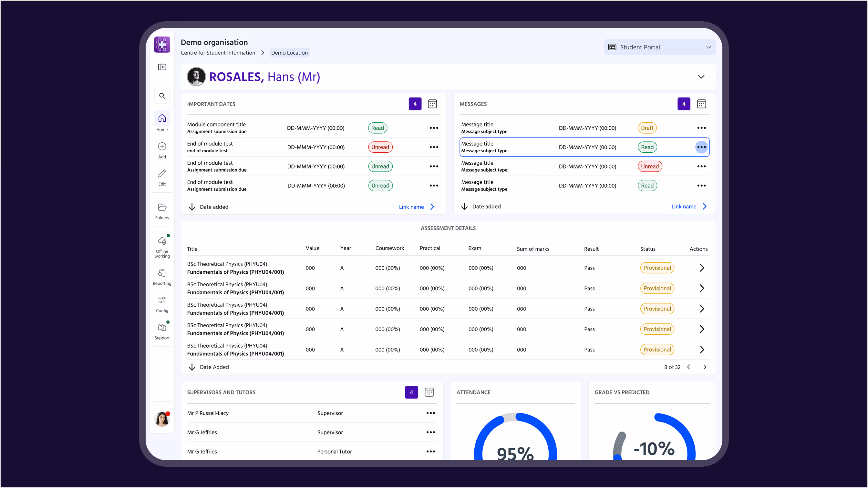Collapse the left sidebar
This screenshot has width=868, height=488.
click(x=162, y=67)
